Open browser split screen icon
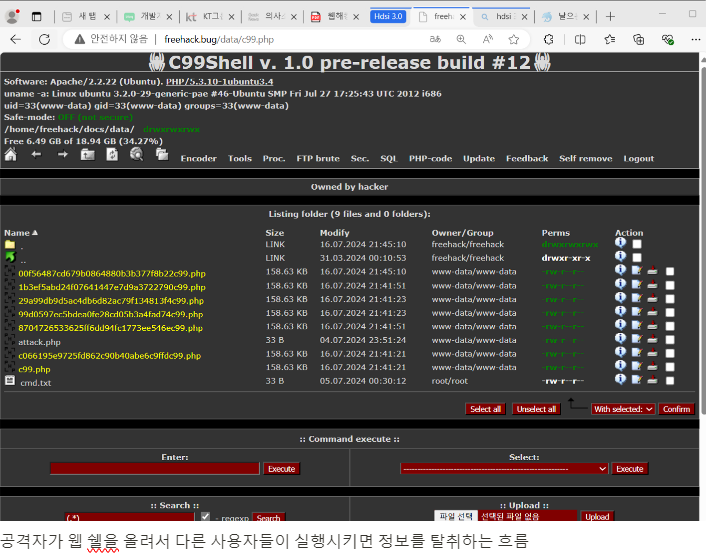The image size is (710, 553). (x=580, y=39)
